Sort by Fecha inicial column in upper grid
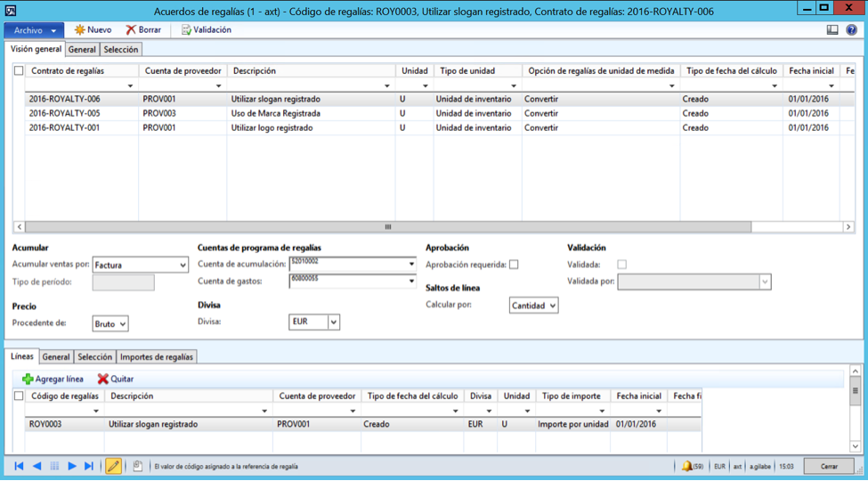Viewport: 868px width, 481px height. tap(811, 71)
